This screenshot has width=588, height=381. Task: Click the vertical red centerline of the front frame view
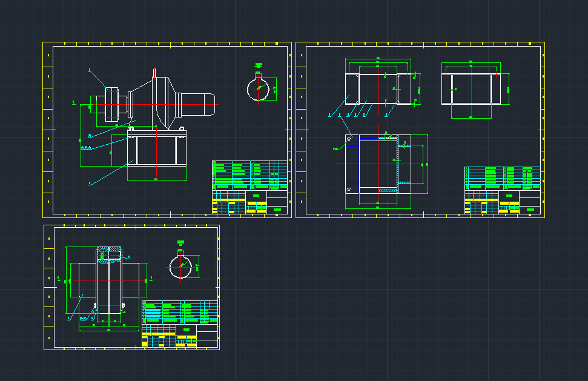[386, 85]
